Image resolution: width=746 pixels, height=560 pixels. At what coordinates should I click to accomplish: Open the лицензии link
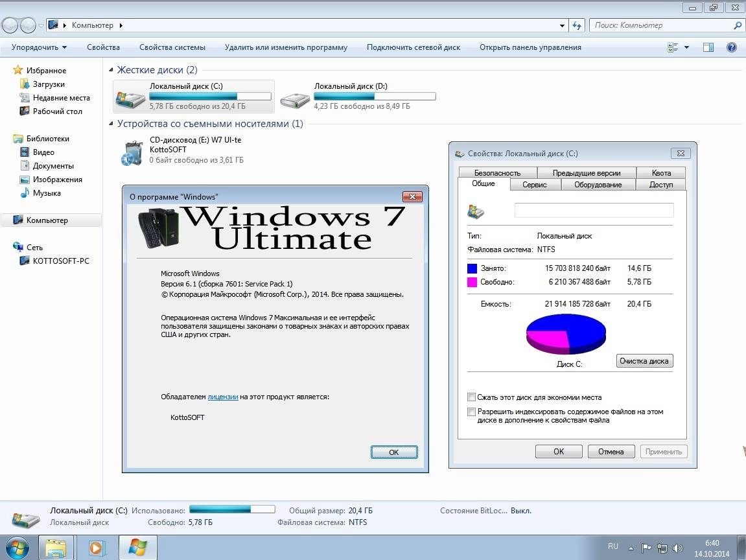click(223, 397)
